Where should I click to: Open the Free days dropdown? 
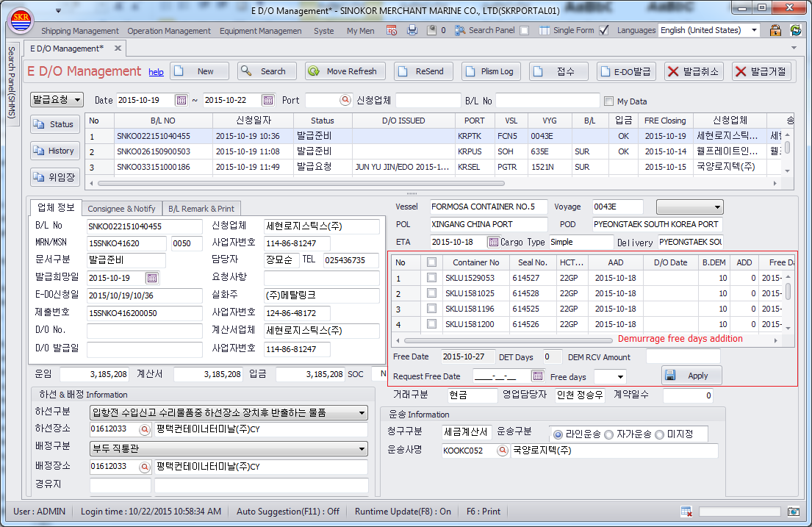(x=620, y=377)
